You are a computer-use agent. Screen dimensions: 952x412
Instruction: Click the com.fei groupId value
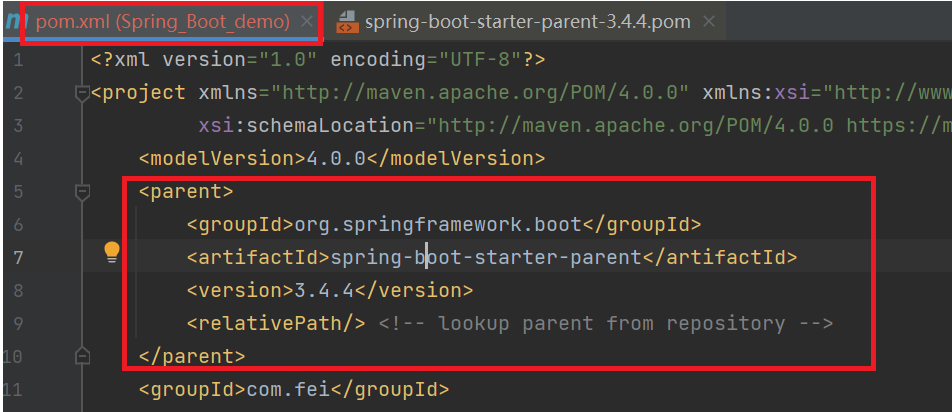pos(288,389)
